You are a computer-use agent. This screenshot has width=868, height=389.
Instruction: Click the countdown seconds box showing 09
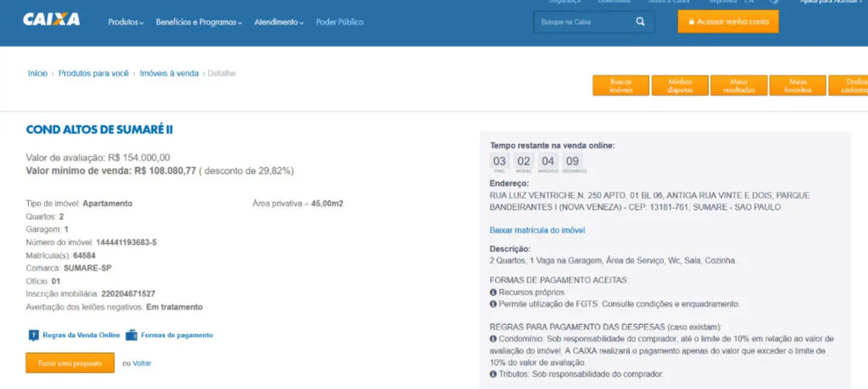click(572, 161)
